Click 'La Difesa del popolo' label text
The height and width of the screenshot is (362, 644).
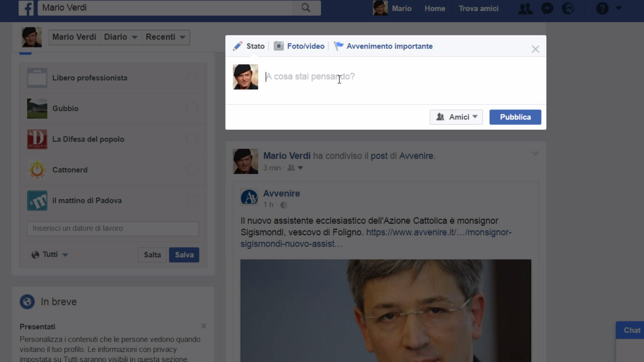click(88, 139)
